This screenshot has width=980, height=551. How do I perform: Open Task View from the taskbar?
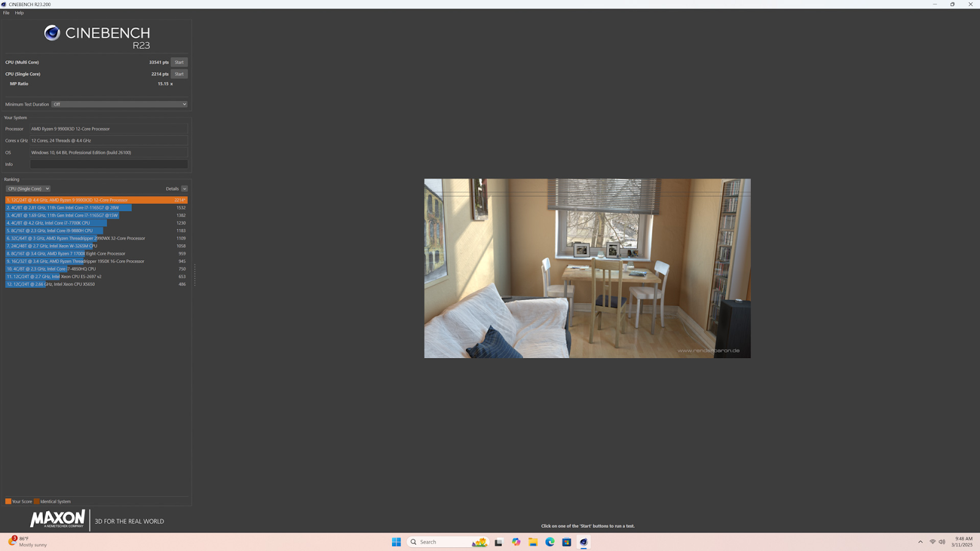[x=499, y=542]
